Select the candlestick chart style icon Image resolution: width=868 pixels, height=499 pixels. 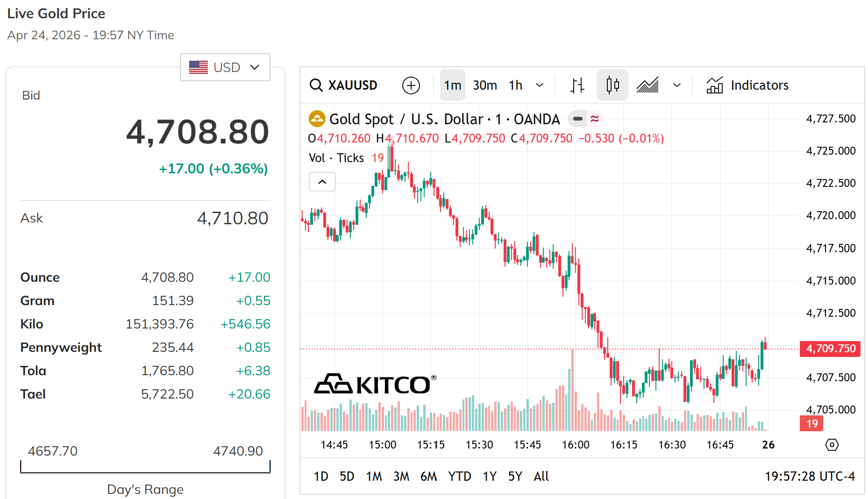[x=612, y=85]
